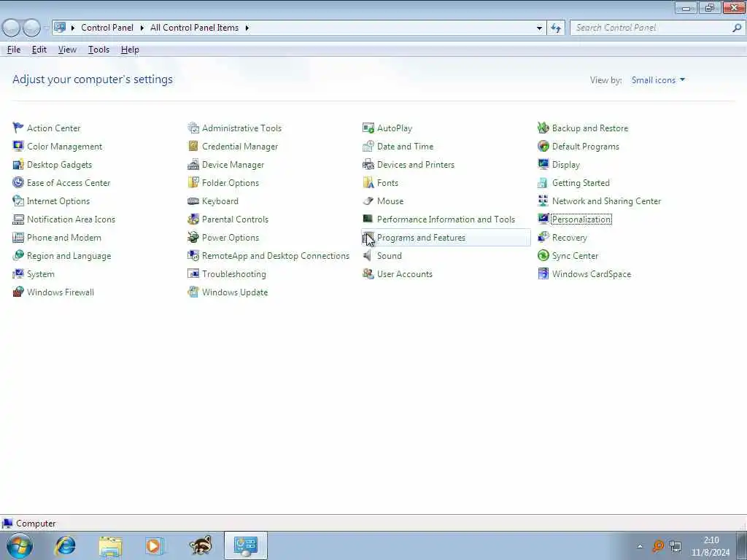The width and height of the screenshot is (747, 560).
Task: Click the Troubleshooting icon
Action: click(x=193, y=274)
